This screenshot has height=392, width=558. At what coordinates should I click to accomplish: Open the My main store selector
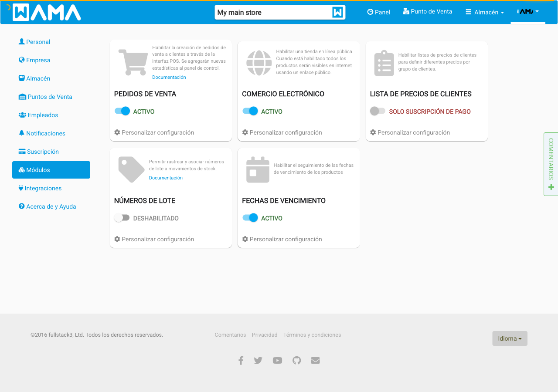pos(280,12)
